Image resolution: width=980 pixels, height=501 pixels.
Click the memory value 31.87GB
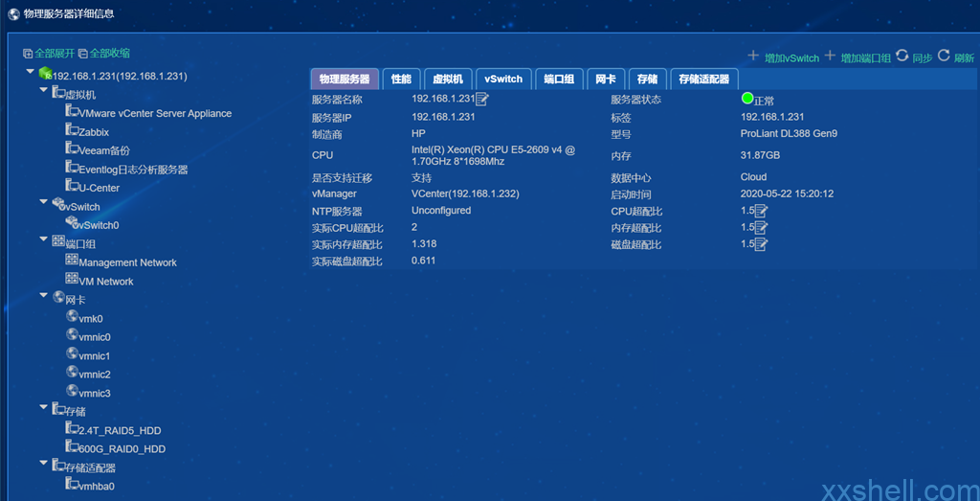coord(760,155)
